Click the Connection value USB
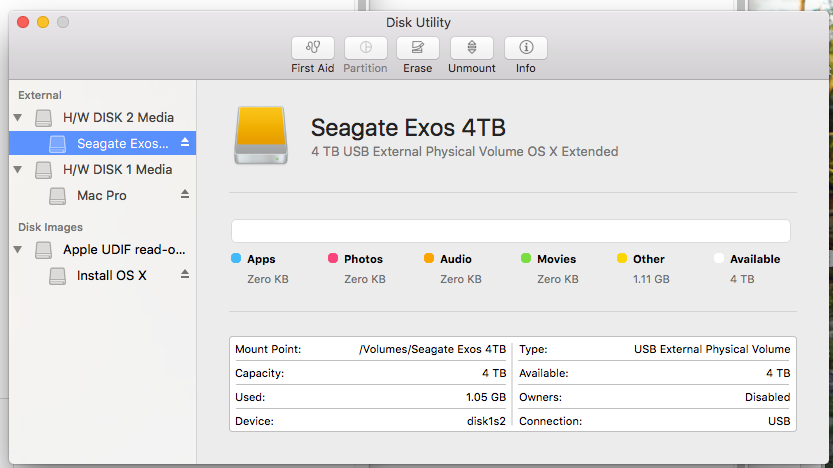This screenshot has height=468, width=833. click(x=779, y=421)
